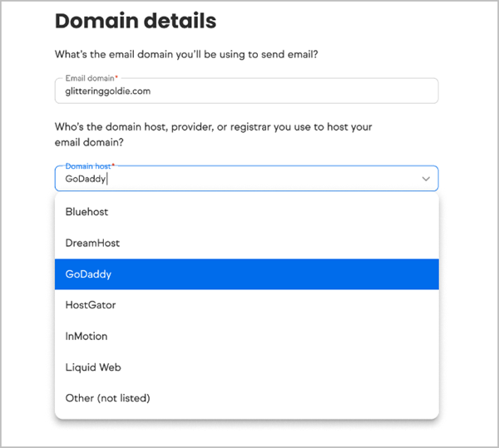
Task: Click red asterisk beside Email domain label
Action: [116, 77]
